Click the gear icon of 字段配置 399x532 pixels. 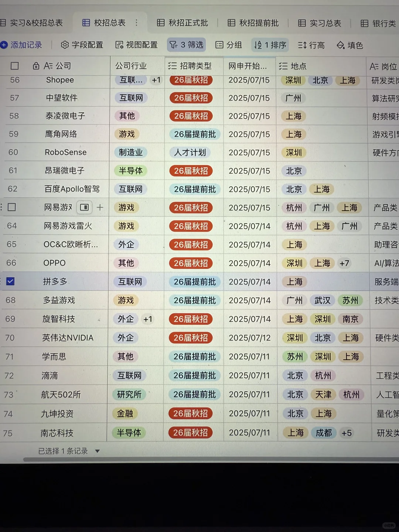(x=65, y=45)
